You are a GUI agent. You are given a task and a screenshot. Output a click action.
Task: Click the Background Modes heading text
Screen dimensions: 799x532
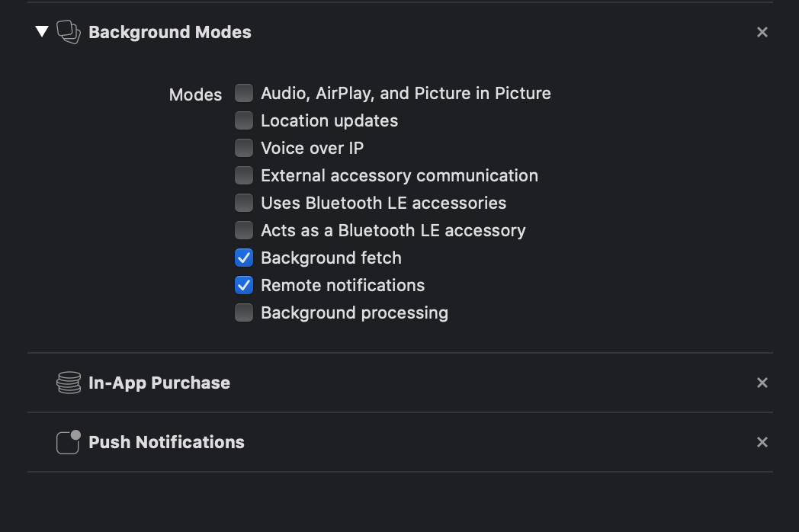(169, 32)
